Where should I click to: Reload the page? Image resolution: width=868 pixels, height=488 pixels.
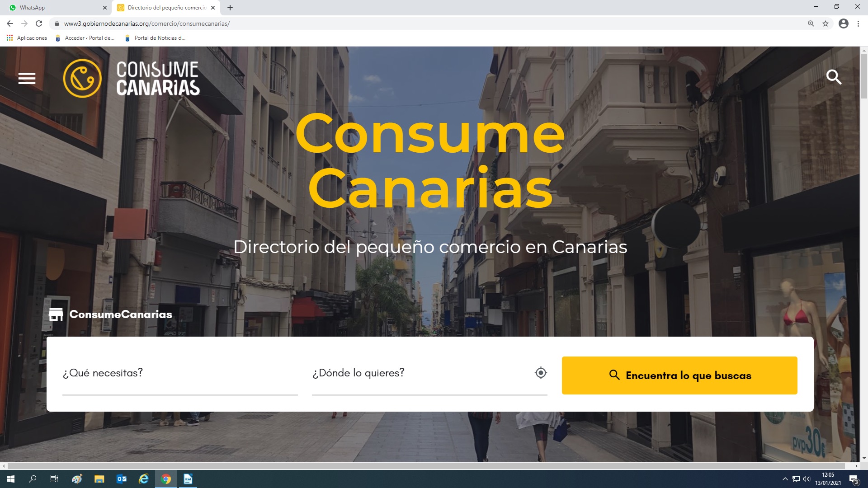39,23
